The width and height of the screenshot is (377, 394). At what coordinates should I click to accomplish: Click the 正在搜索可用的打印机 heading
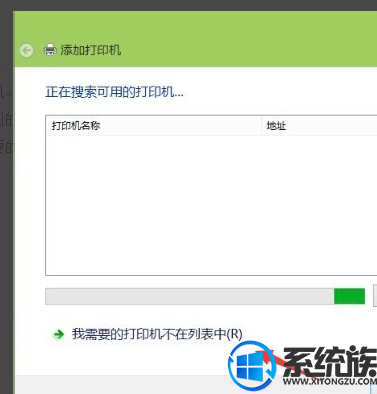(x=114, y=92)
